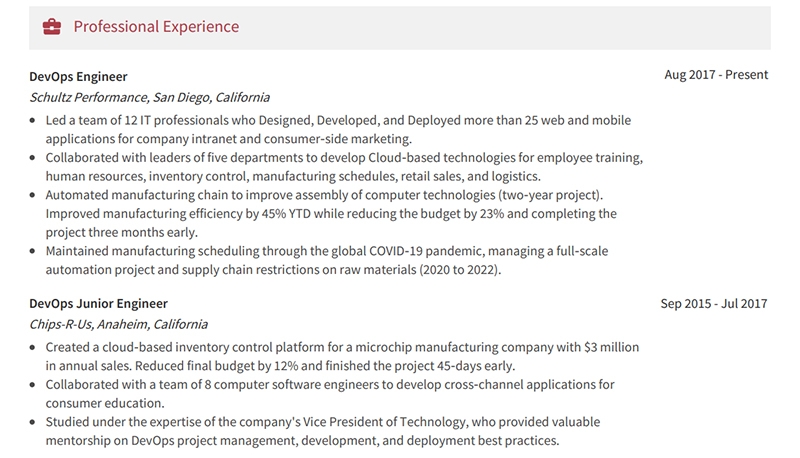Click the bullet about 8 computer software engineers
Screen dimensions: 800x458
[x=330, y=394]
